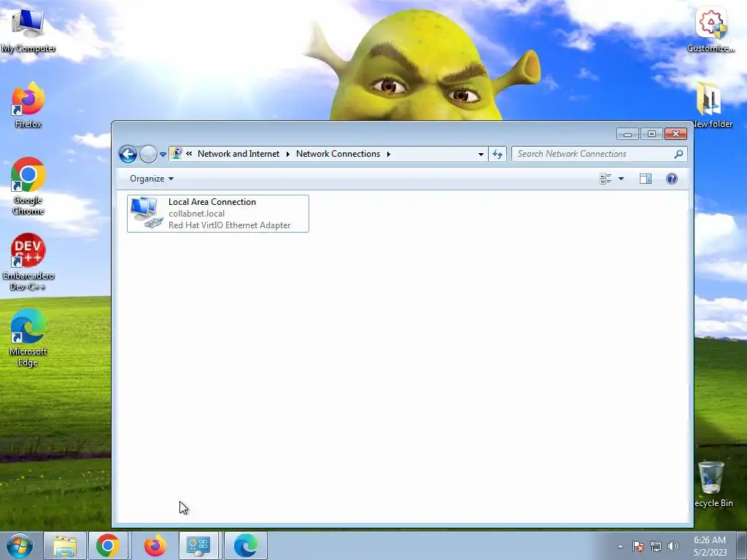Viewport: 747px width, 560px height.
Task: Expand arrow after Network Connections breadcrumb
Action: pyautogui.click(x=389, y=154)
